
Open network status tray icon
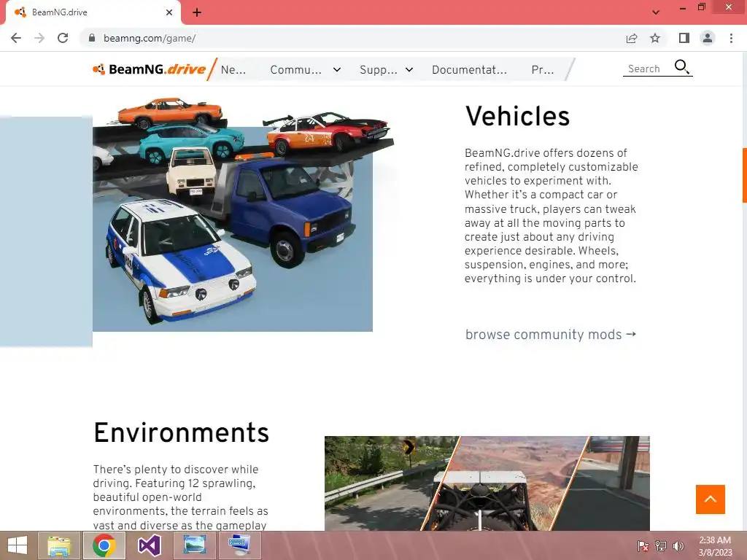pos(661,546)
